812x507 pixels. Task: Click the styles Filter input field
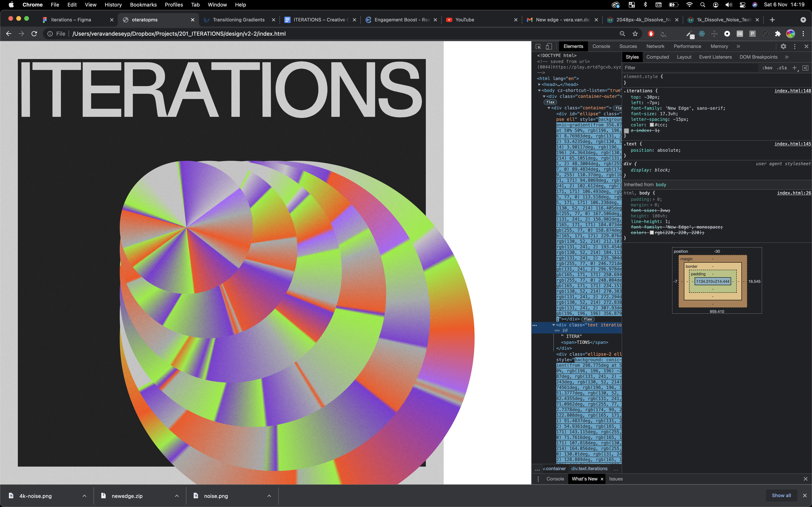(688, 68)
